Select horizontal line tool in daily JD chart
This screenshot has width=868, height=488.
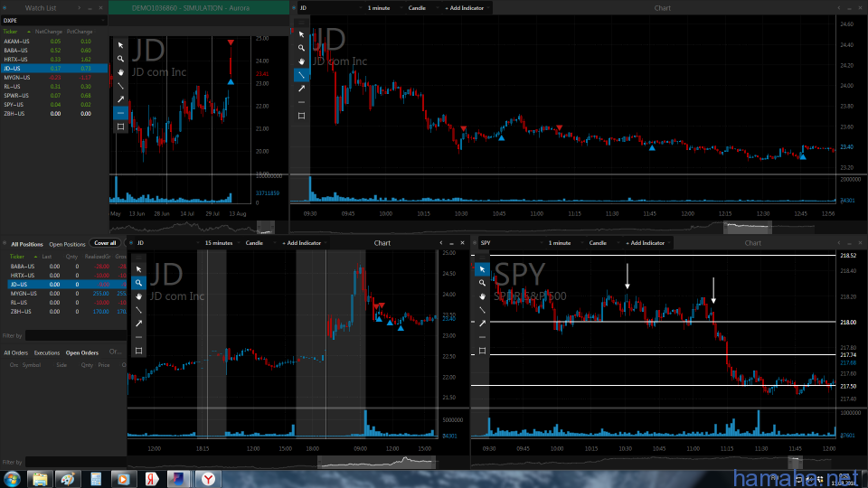coord(120,113)
